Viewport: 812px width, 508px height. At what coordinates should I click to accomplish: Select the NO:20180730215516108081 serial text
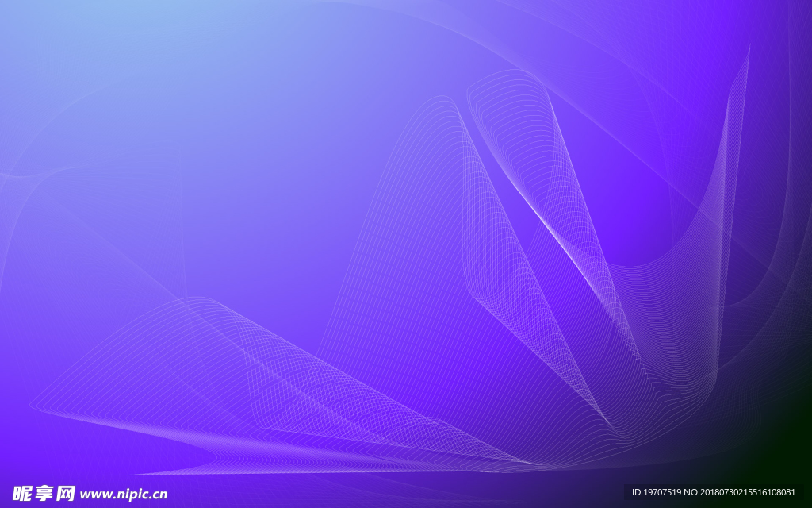tap(740, 492)
